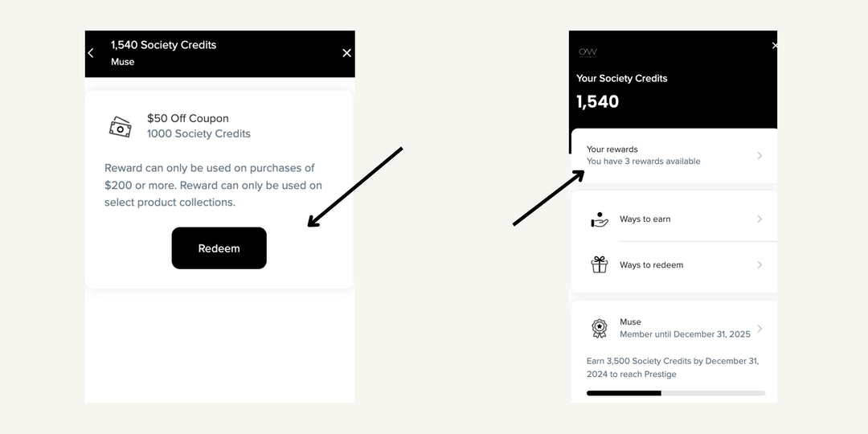Expand Ways to redeem via chevron arrow
The image size is (868, 434).
point(759,264)
